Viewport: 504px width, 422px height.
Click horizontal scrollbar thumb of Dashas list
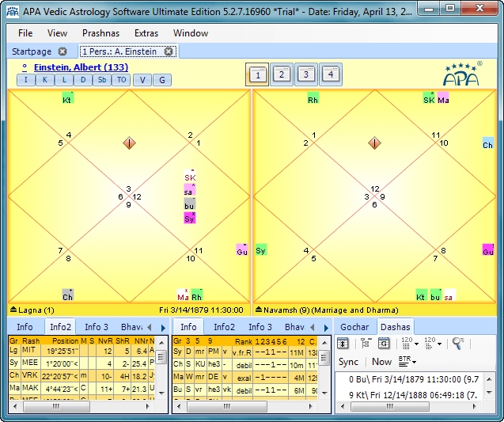click(x=390, y=407)
